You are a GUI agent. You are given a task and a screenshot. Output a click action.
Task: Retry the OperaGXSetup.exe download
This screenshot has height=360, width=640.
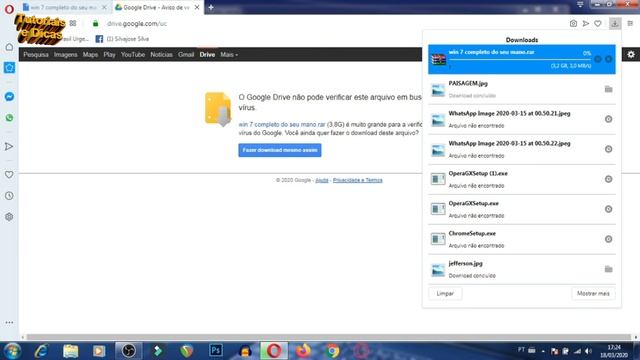pos(608,209)
